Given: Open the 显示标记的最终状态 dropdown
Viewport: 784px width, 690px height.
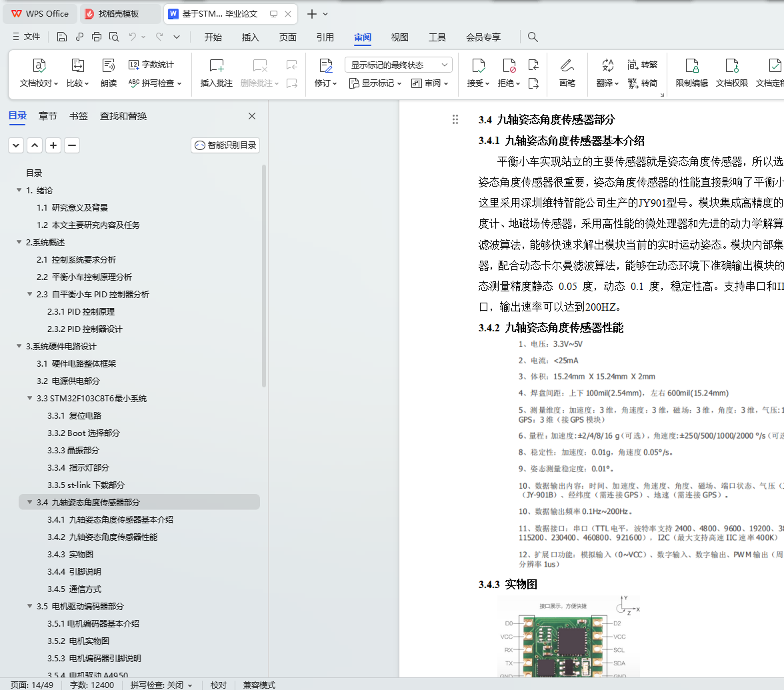Looking at the screenshot, I should (399, 65).
